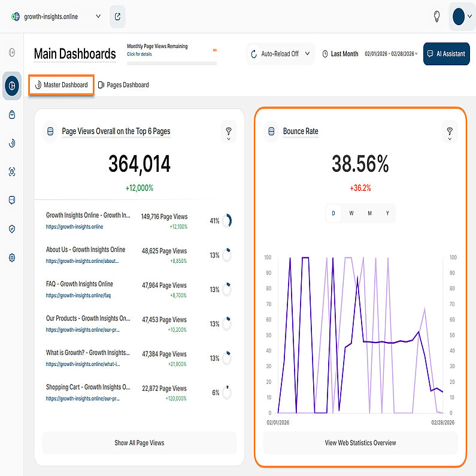Click the Monthly Page Views Remaining progress bar
Image resolution: width=476 pixels, height=476 pixels.
[171, 63]
